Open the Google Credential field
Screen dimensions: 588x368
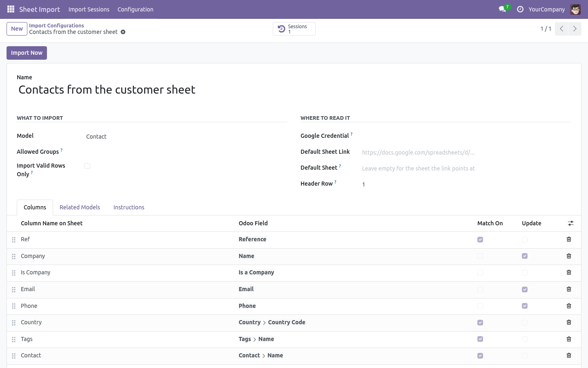click(466, 136)
